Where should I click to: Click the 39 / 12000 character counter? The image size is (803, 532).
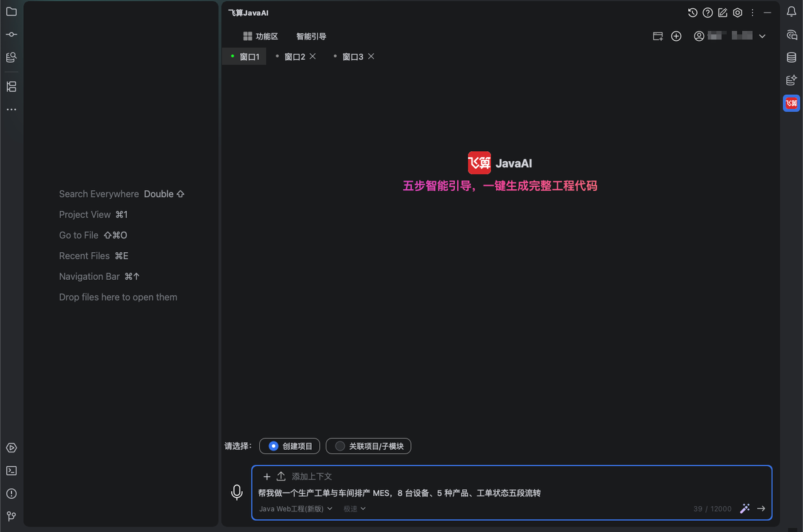pos(712,509)
